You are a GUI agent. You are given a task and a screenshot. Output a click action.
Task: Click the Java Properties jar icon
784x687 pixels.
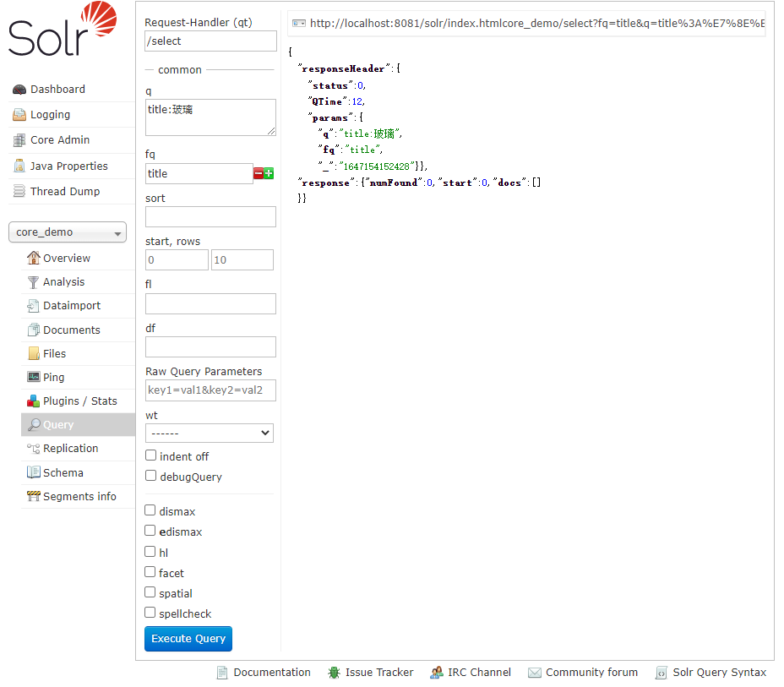point(19,166)
